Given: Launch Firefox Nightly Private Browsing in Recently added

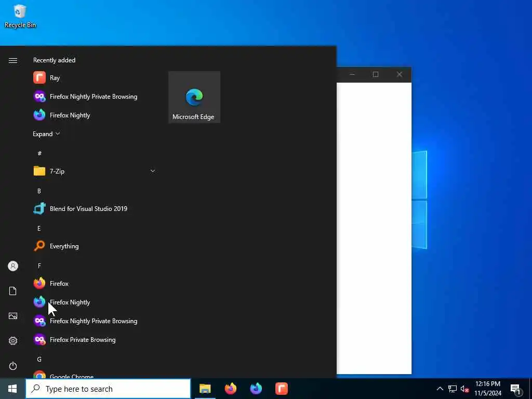Looking at the screenshot, I should [x=95, y=96].
